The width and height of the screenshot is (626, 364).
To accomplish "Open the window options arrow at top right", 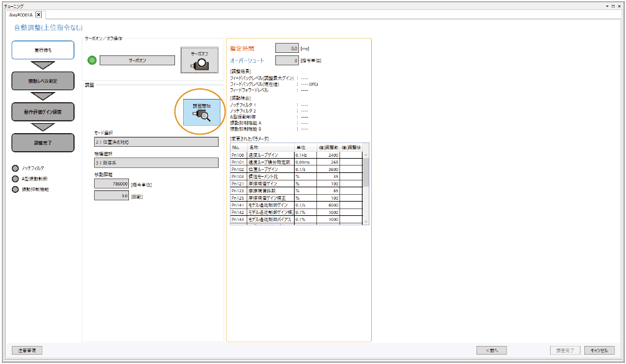I will pyautogui.click(x=610, y=5).
